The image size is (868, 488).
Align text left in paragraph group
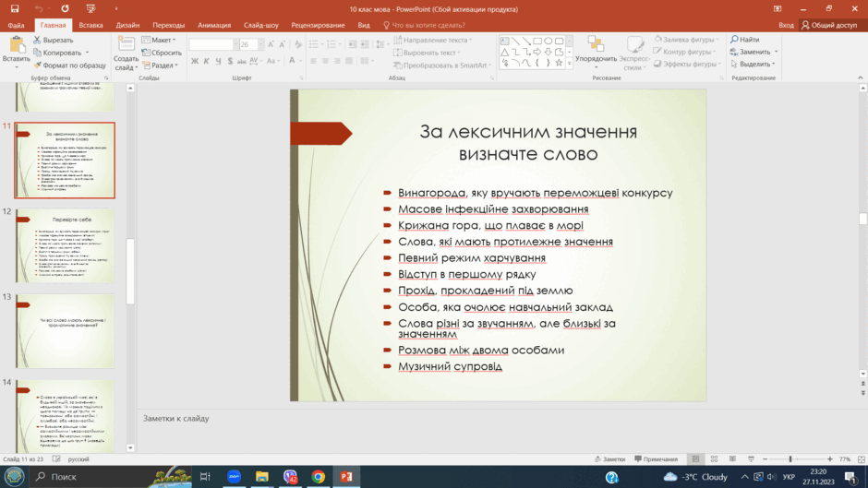(x=313, y=61)
